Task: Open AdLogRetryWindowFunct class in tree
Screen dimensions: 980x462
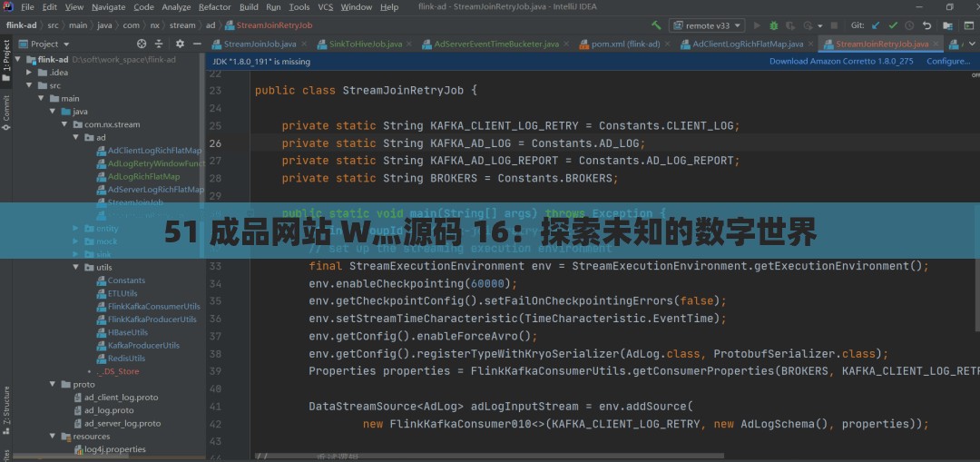Action: [x=156, y=163]
